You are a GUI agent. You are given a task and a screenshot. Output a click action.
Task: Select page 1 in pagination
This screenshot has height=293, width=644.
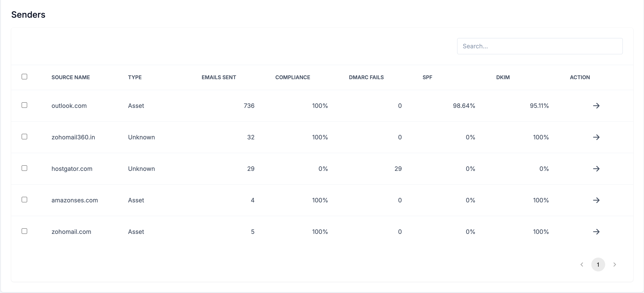(598, 265)
